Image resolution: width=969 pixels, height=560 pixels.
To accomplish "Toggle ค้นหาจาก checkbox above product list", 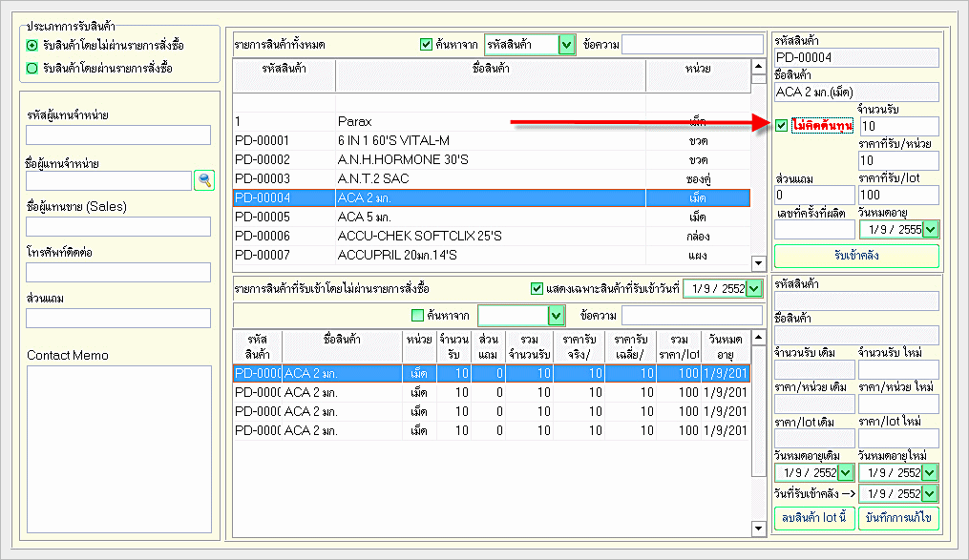I will click(x=426, y=44).
